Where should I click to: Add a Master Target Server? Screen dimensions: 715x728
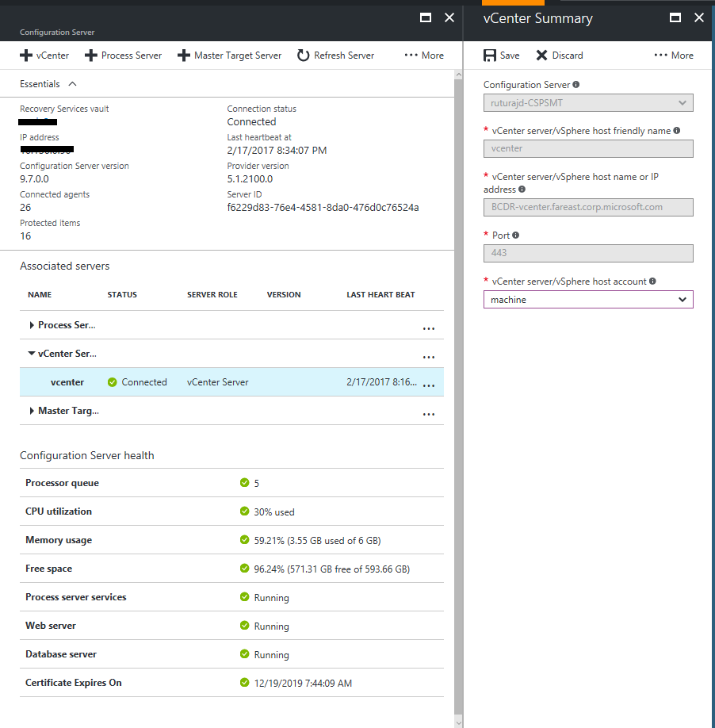[x=229, y=56]
